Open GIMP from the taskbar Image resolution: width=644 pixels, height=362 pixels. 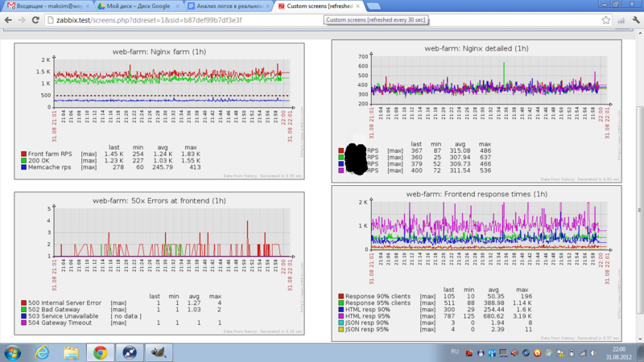coord(159,352)
